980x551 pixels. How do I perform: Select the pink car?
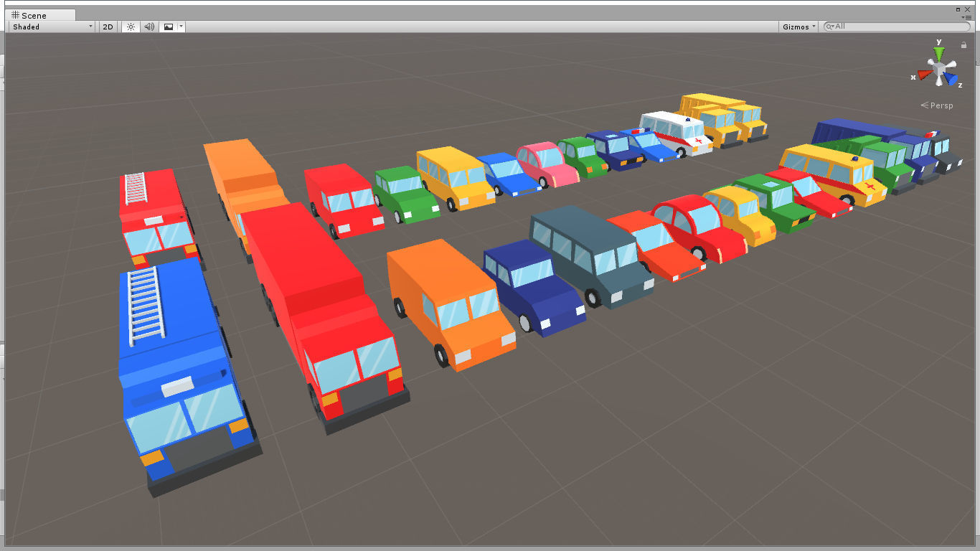click(x=547, y=164)
